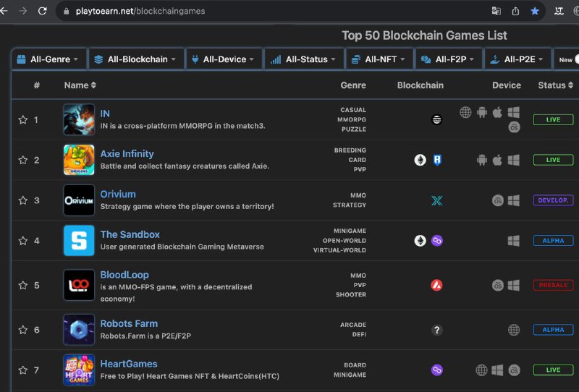Open the HeartGames game link

[x=129, y=364]
